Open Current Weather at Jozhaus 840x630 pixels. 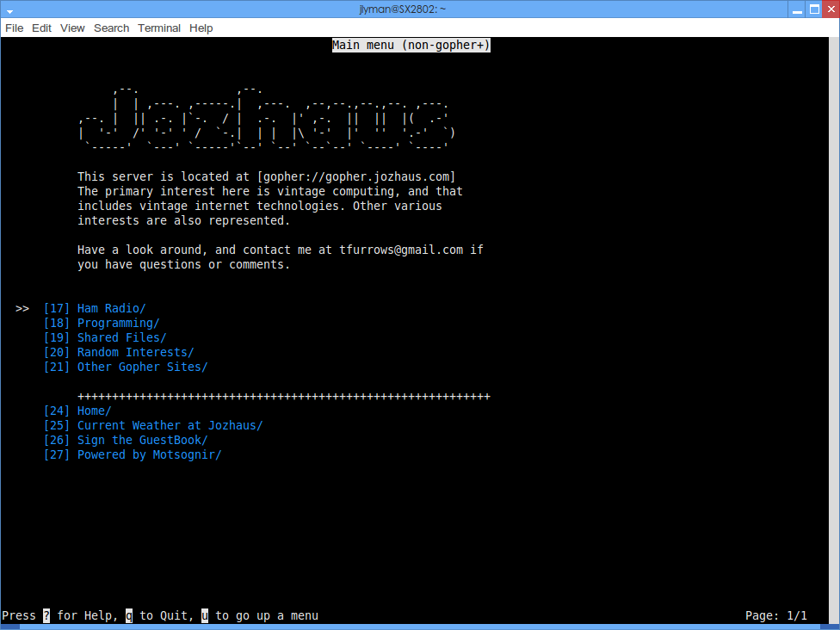[x=170, y=425]
